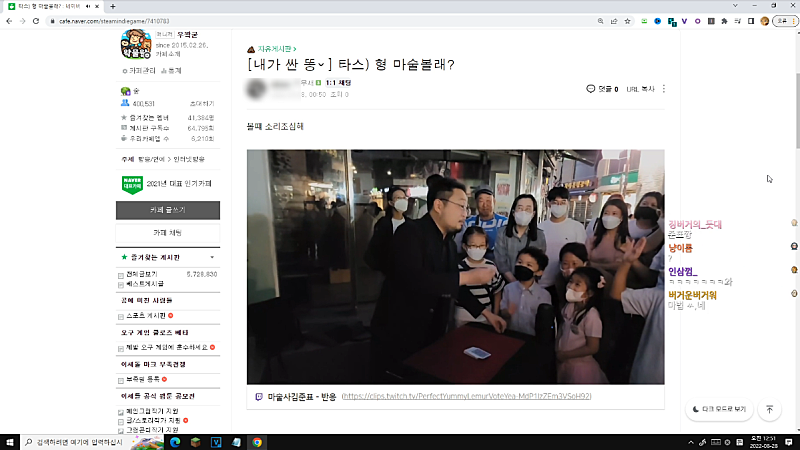800x450 pixels.
Task: Click the share page icon in address bar
Action: pyautogui.click(x=614, y=21)
